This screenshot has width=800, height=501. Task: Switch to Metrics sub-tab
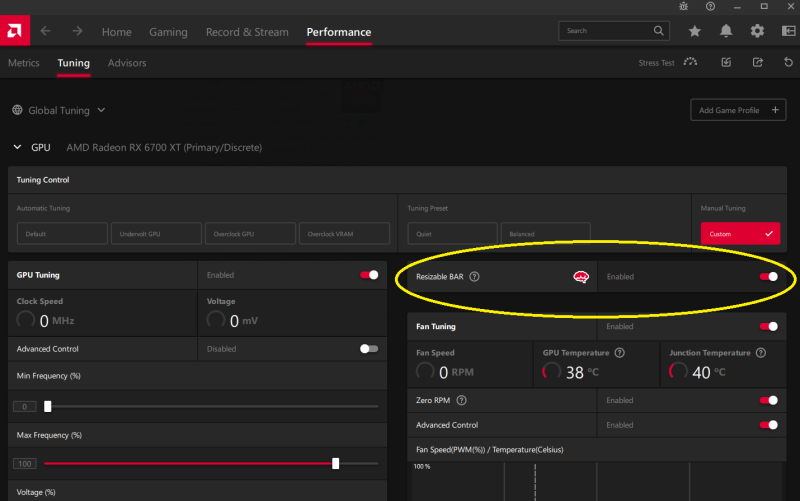pyautogui.click(x=23, y=63)
